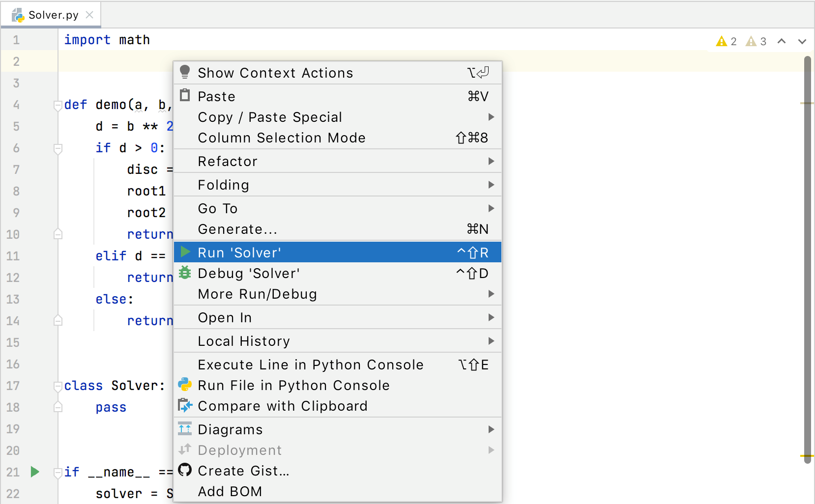Click the Diagrams icon in the menu
The width and height of the screenshot is (815, 504).
[x=185, y=428]
